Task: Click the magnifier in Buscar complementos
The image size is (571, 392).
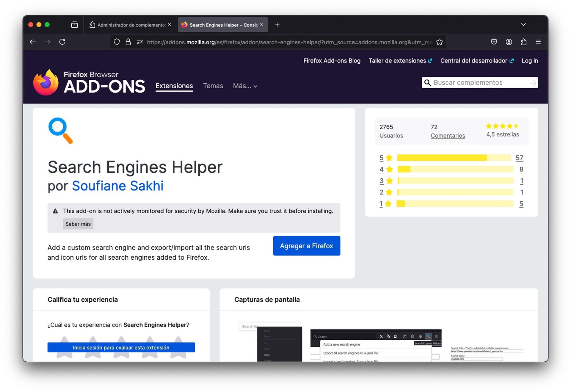Action: point(428,82)
